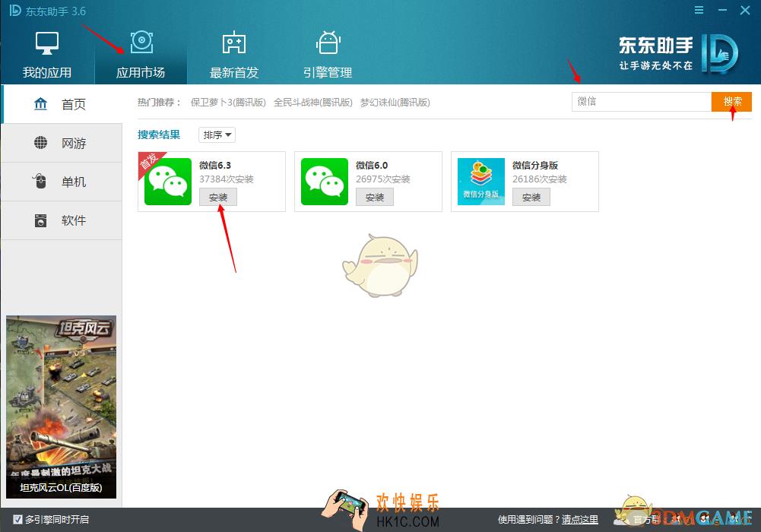Click the 微信分身版 app icon
This screenshot has width=761, height=532.
click(481, 182)
